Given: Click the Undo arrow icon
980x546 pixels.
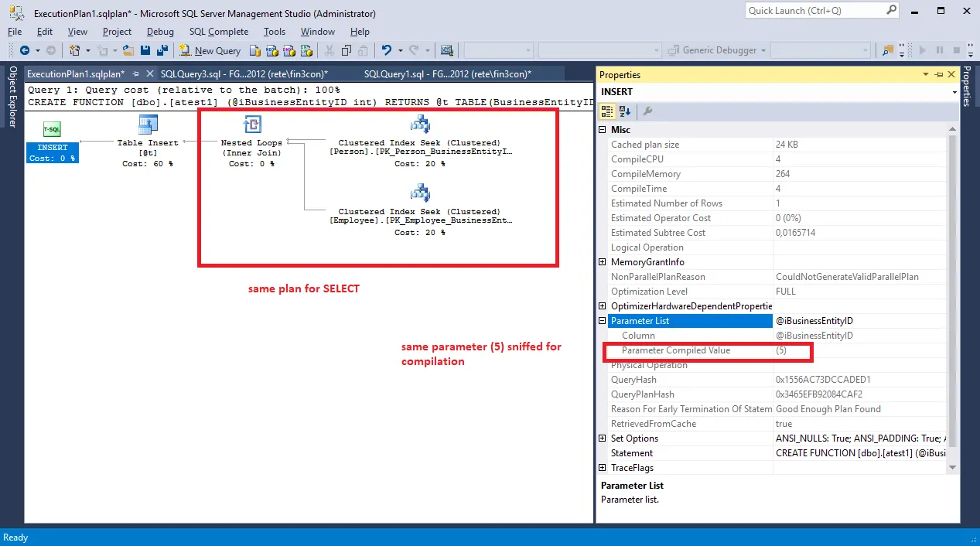Looking at the screenshot, I should pos(387,50).
